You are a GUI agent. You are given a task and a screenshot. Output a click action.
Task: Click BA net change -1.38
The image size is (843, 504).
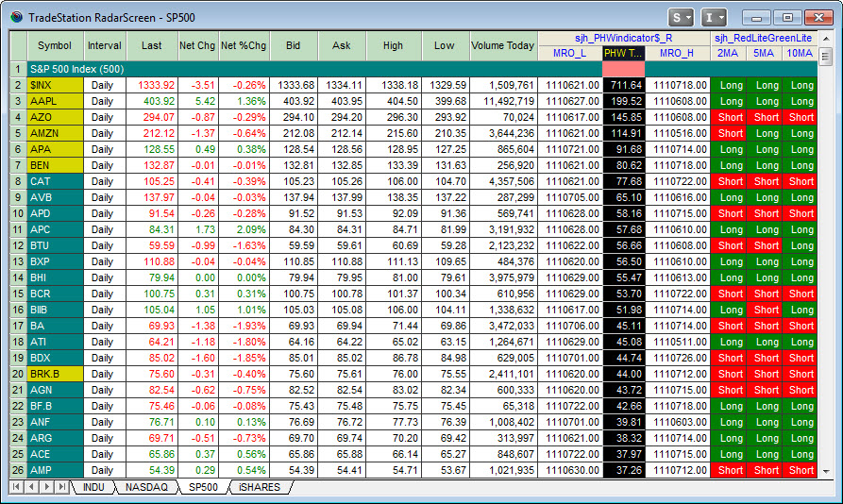[197, 326]
